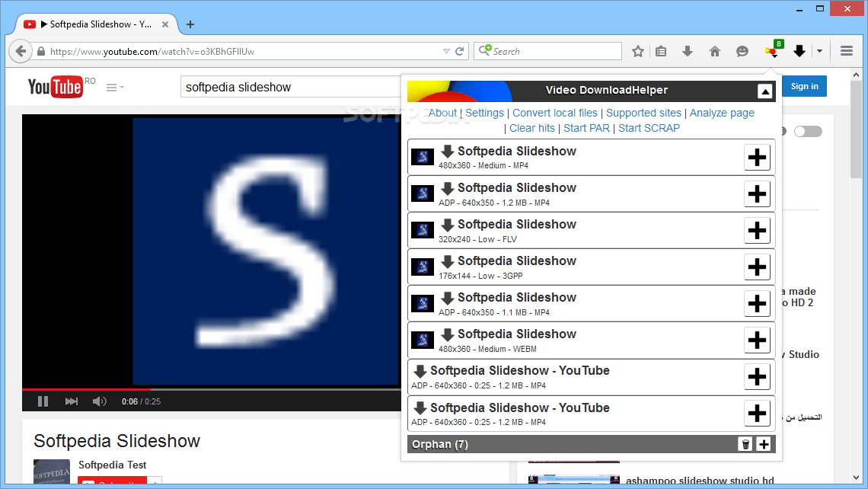Screen dimensions: 868x489
Task: Click the Clear hits link
Action: coord(531,128)
